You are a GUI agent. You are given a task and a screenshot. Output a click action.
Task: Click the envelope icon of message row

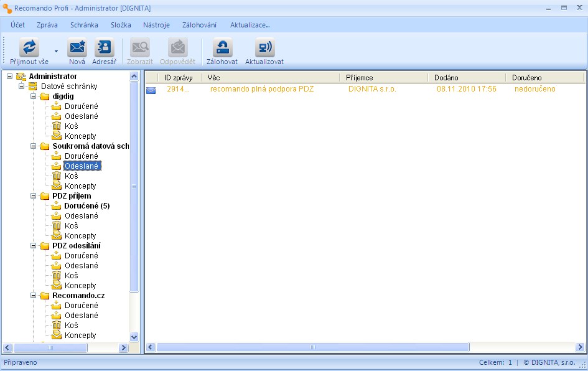click(x=151, y=90)
